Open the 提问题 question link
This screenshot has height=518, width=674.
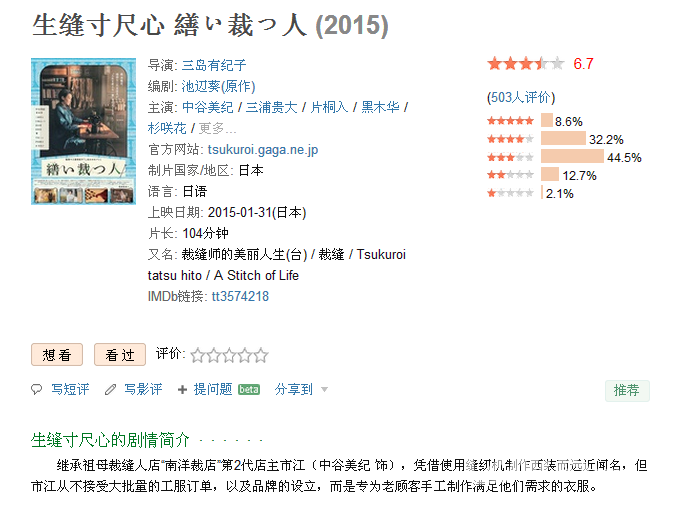click(x=213, y=389)
